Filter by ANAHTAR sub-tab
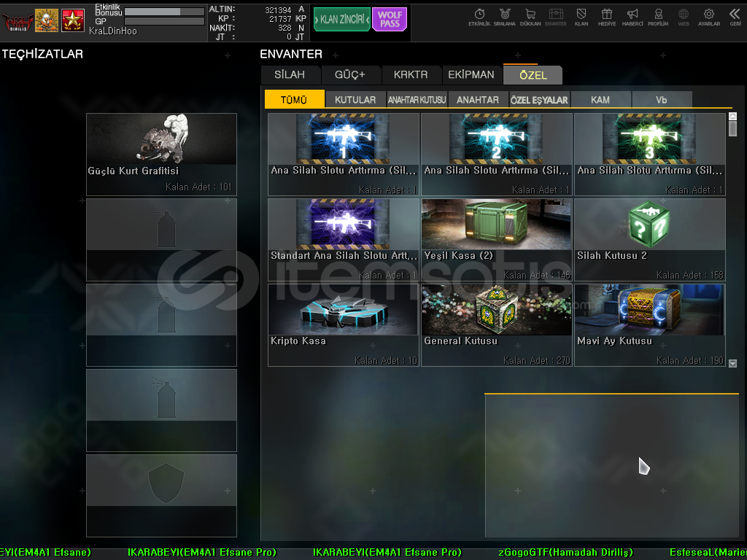The height and width of the screenshot is (560, 747). (478, 99)
